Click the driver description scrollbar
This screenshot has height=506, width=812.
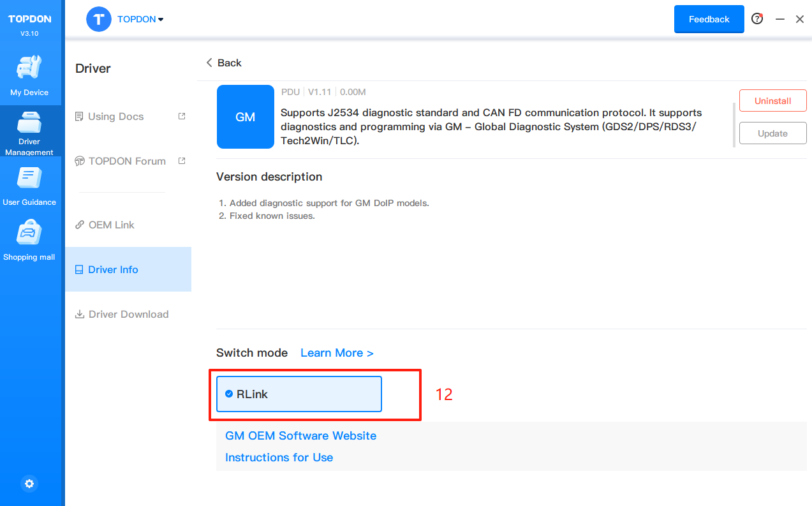click(734, 124)
